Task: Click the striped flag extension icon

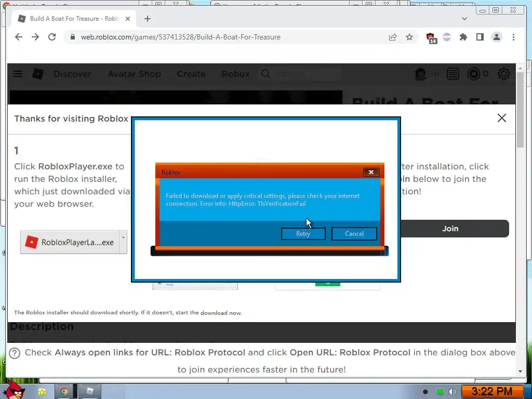Action: click(447, 37)
